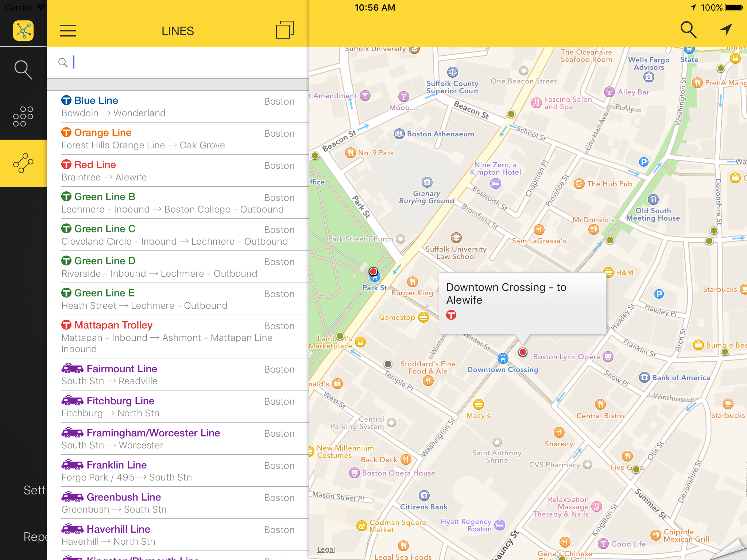Screen dimensions: 747x560
Task: Tap the red stop marker at Park St
Action: point(373,271)
